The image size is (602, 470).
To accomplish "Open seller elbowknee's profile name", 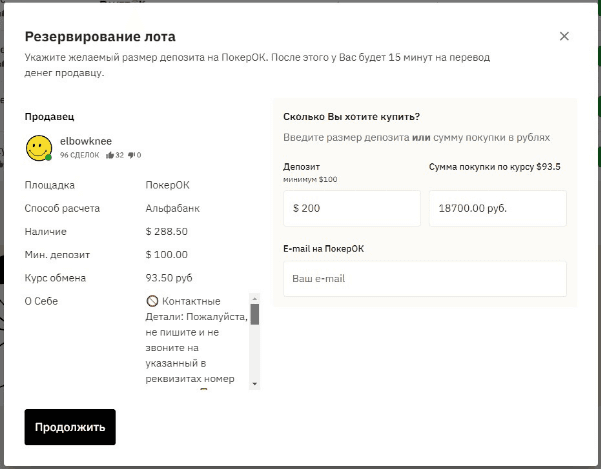I will coord(86,141).
